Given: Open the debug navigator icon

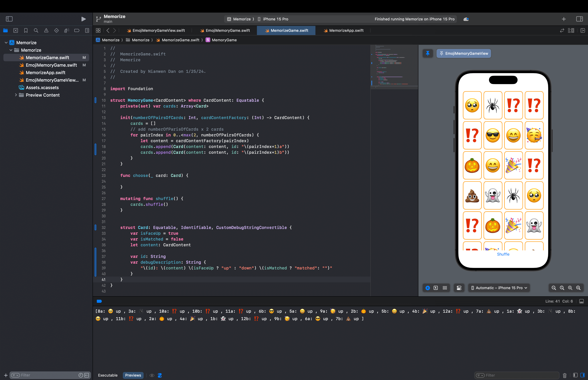Looking at the screenshot, I should tap(67, 30).
